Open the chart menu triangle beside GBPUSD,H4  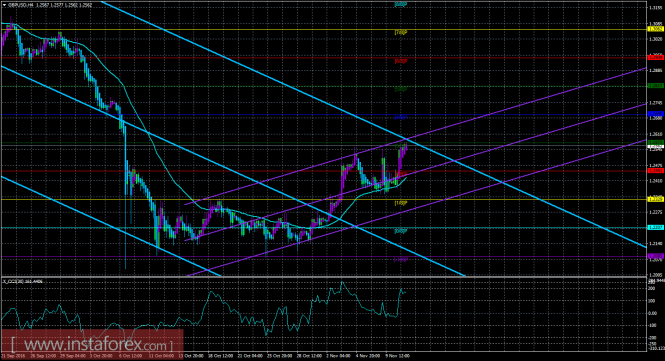click(x=4, y=5)
